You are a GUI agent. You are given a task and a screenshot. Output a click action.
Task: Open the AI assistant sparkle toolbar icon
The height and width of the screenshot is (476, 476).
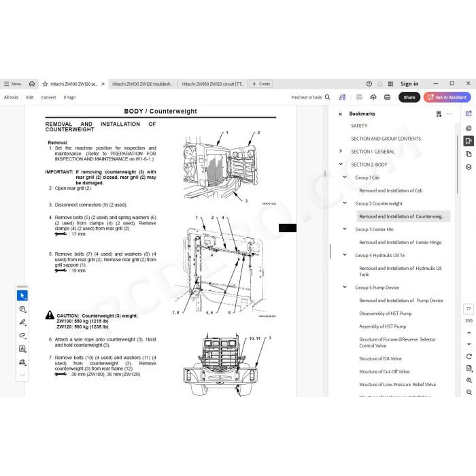pos(343,97)
